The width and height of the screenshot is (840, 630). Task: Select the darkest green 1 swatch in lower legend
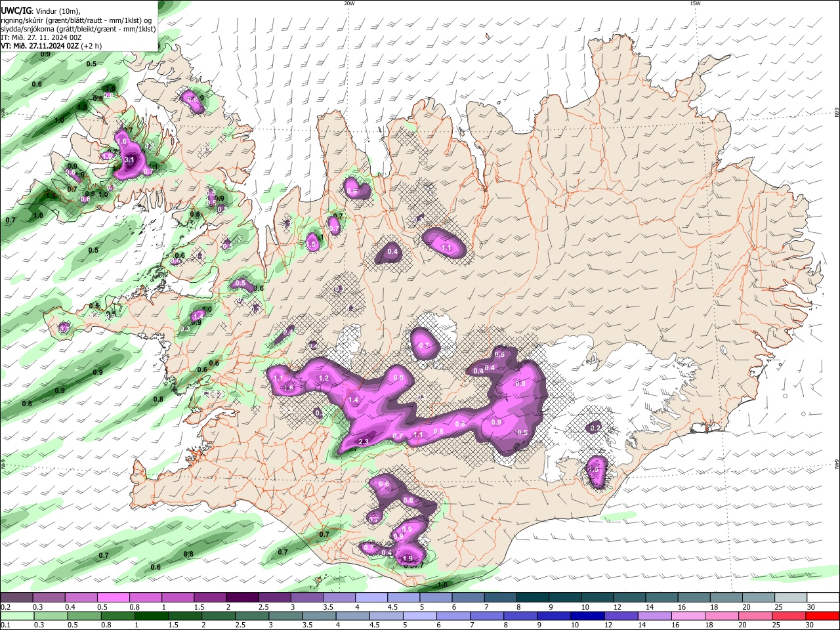[x=151, y=616]
